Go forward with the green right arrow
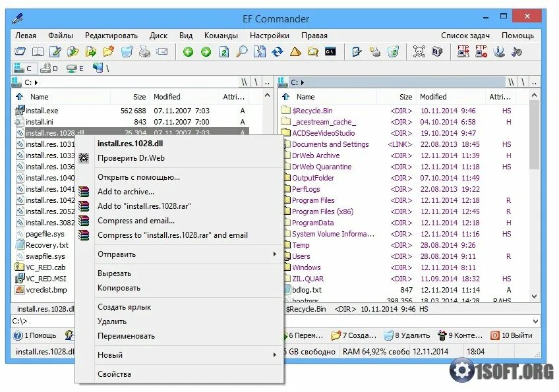This screenshot has width=559, height=392. pos(206,52)
